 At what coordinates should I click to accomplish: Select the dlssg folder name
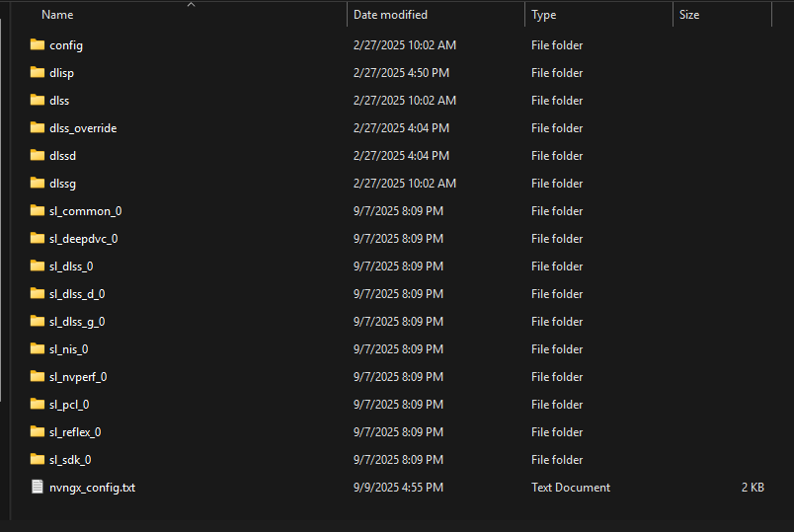tap(63, 184)
